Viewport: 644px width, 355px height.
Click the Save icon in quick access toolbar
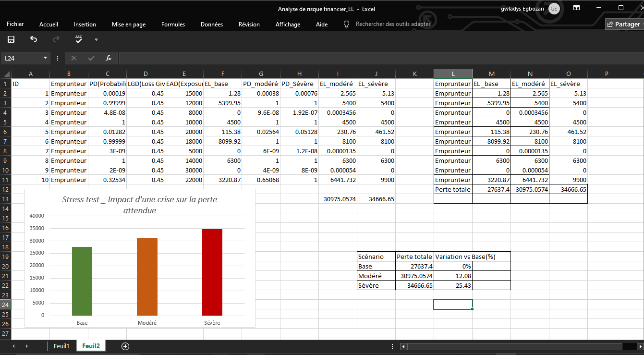point(11,39)
